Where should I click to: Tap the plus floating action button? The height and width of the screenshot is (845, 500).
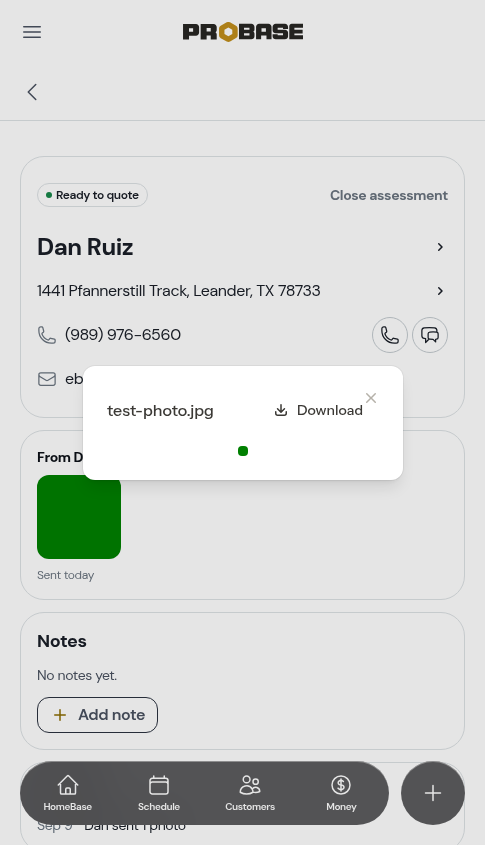pos(433,793)
